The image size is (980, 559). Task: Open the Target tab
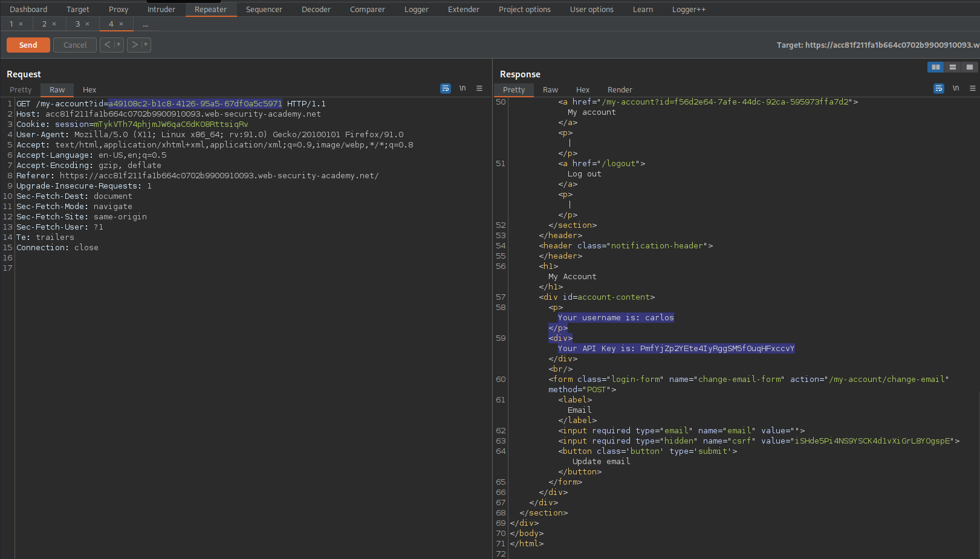(x=78, y=9)
